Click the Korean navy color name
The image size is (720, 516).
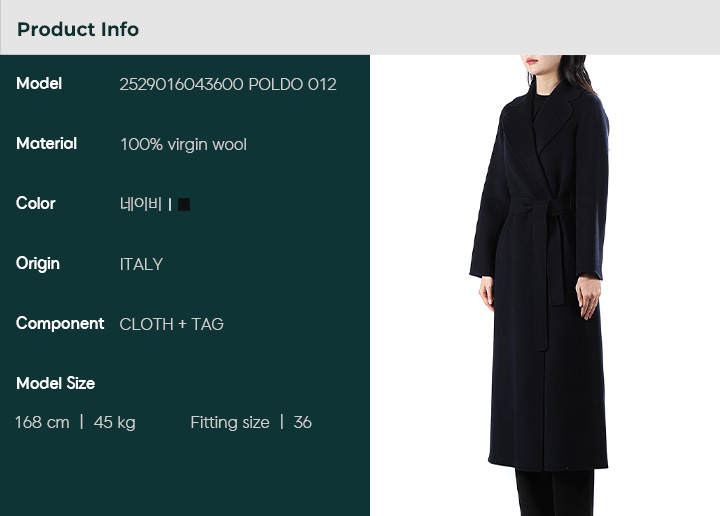click(x=141, y=204)
